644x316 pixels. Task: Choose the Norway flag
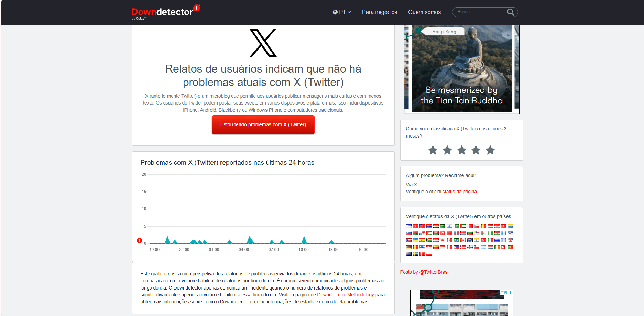(x=463, y=247)
